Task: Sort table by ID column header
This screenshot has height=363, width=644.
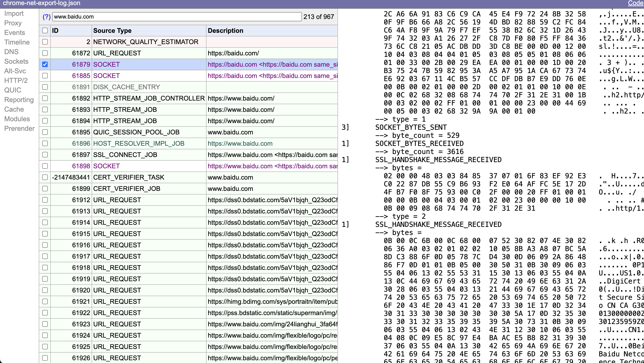Action: pos(55,30)
